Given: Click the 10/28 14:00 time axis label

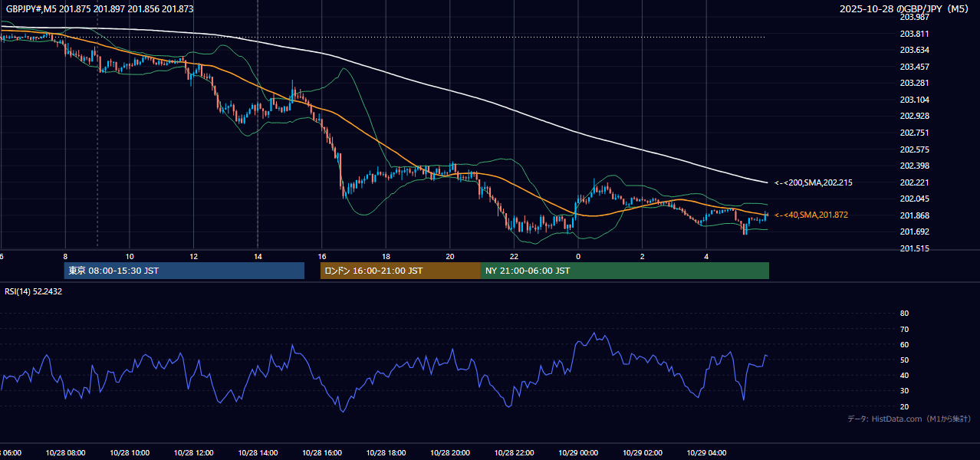Looking at the screenshot, I should [258, 452].
